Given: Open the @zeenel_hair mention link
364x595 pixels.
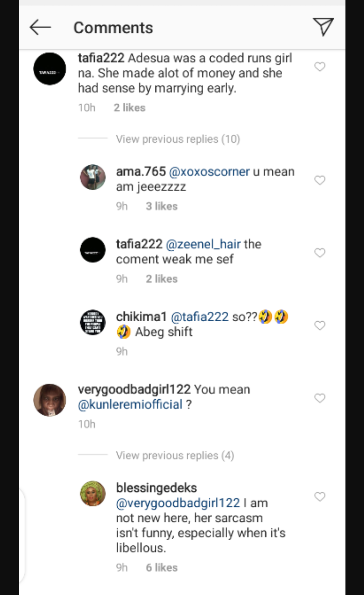Looking at the screenshot, I should pyautogui.click(x=203, y=244).
